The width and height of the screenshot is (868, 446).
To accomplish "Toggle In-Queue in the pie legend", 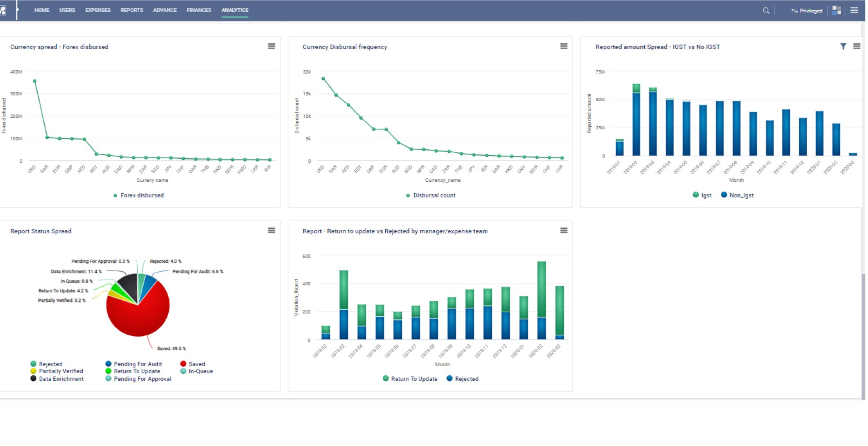I will [x=197, y=371].
